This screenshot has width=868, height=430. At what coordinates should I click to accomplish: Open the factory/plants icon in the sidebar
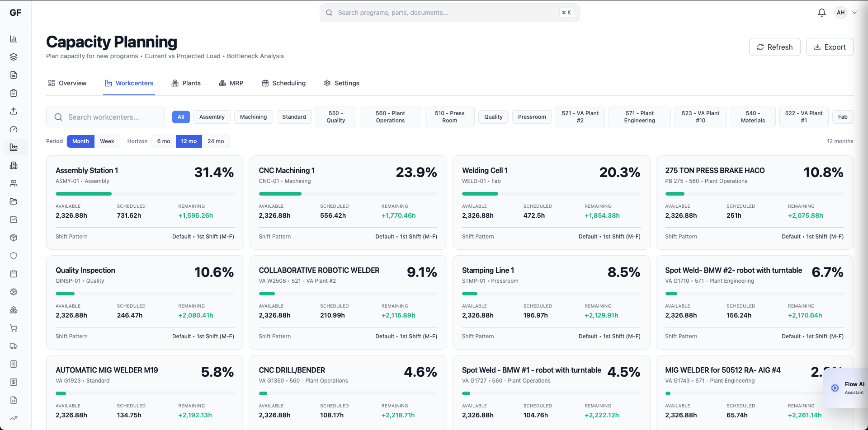(14, 165)
